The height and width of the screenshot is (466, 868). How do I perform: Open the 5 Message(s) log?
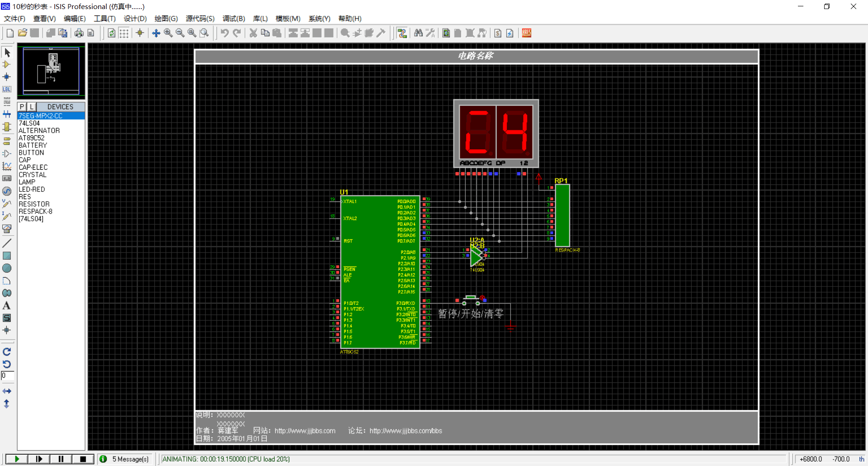pos(125,459)
